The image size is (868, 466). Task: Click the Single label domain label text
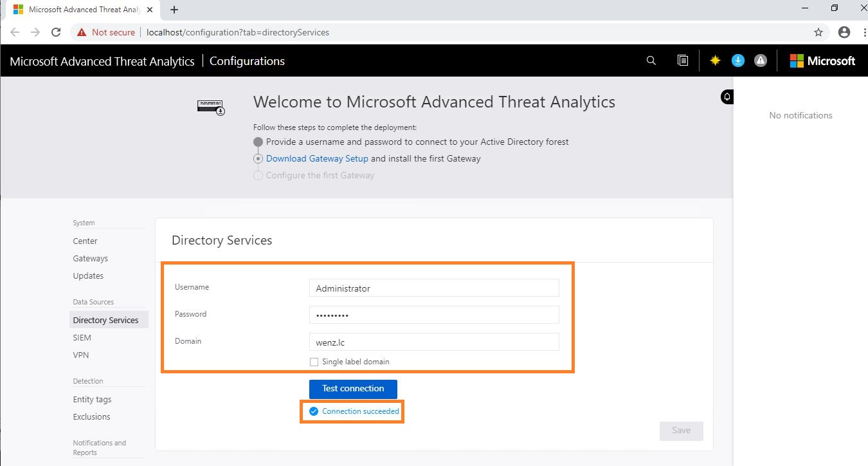tap(356, 362)
